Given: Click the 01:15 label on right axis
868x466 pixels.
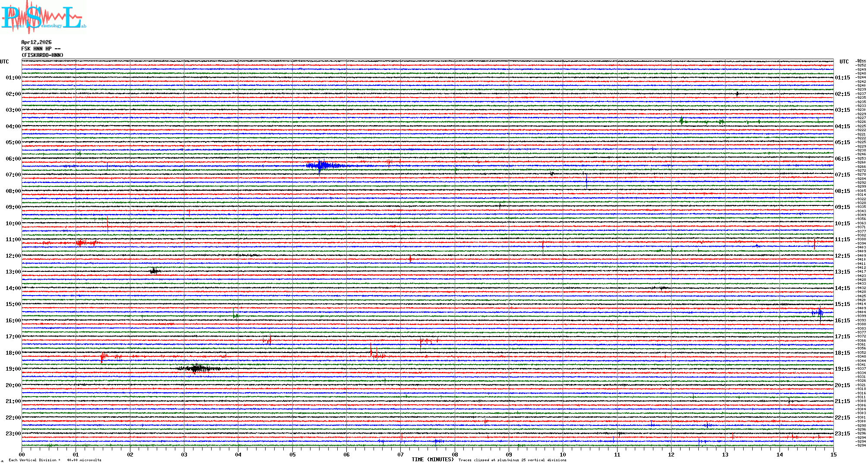Looking at the screenshot, I should (842, 78).
